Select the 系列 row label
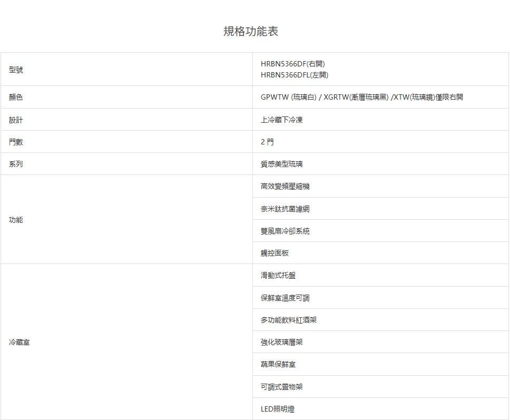 coord(16,164)
